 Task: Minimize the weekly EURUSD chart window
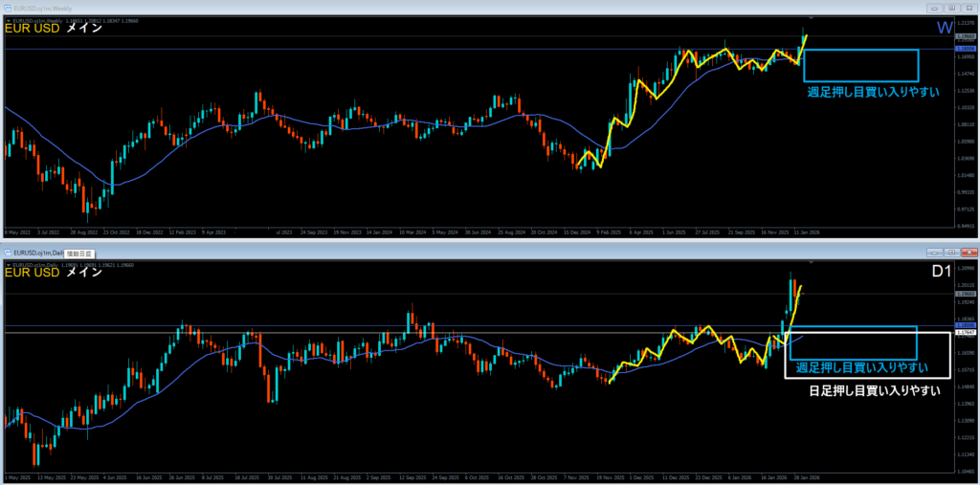(x=933, y=7)
